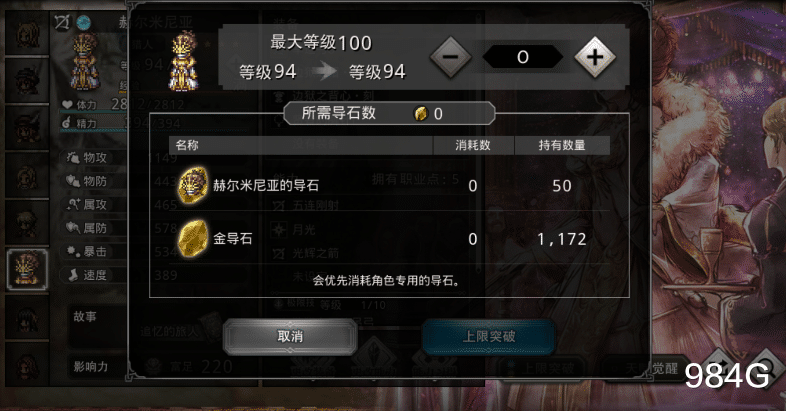Viewport: 786px width, 411px height.
Task: Click the character sprite in dialog header
Action: 183,62
